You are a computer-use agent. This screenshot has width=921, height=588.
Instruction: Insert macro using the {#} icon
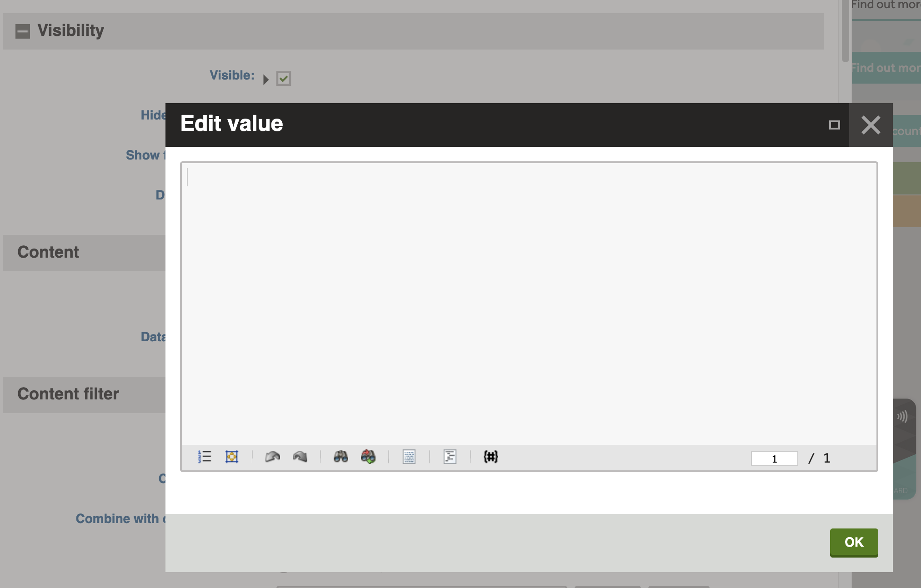(x=491, y=457)
